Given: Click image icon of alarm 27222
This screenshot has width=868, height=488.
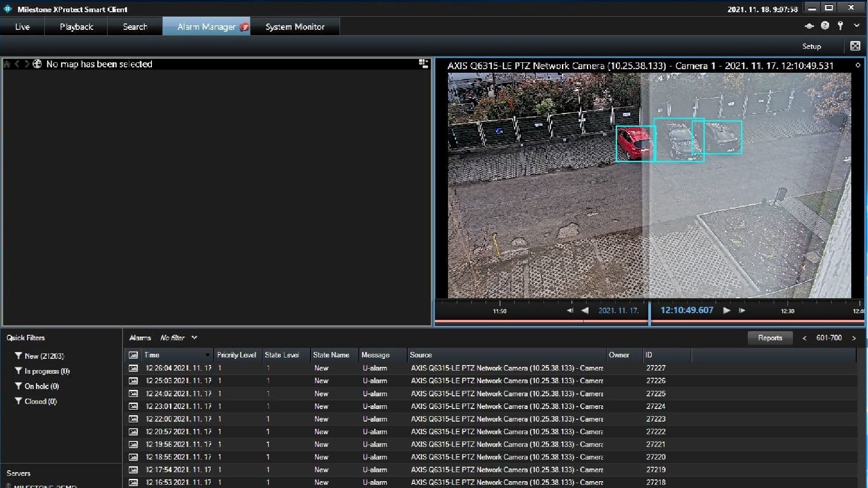Looking at the screenshot, I should click(x=133, y=432).
